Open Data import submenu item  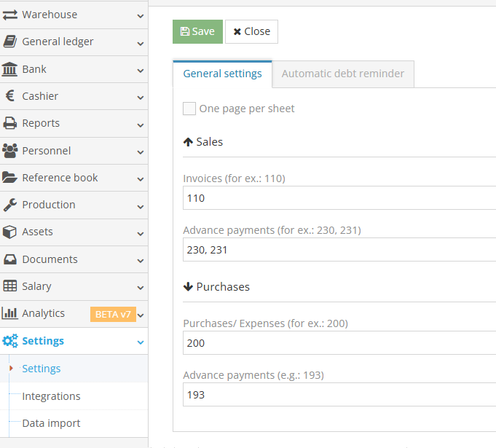coord(51,423)
